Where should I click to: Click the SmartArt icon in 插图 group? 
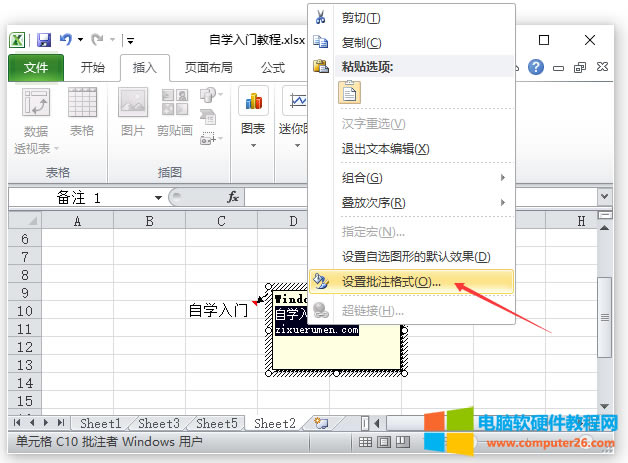click(208, 117)
